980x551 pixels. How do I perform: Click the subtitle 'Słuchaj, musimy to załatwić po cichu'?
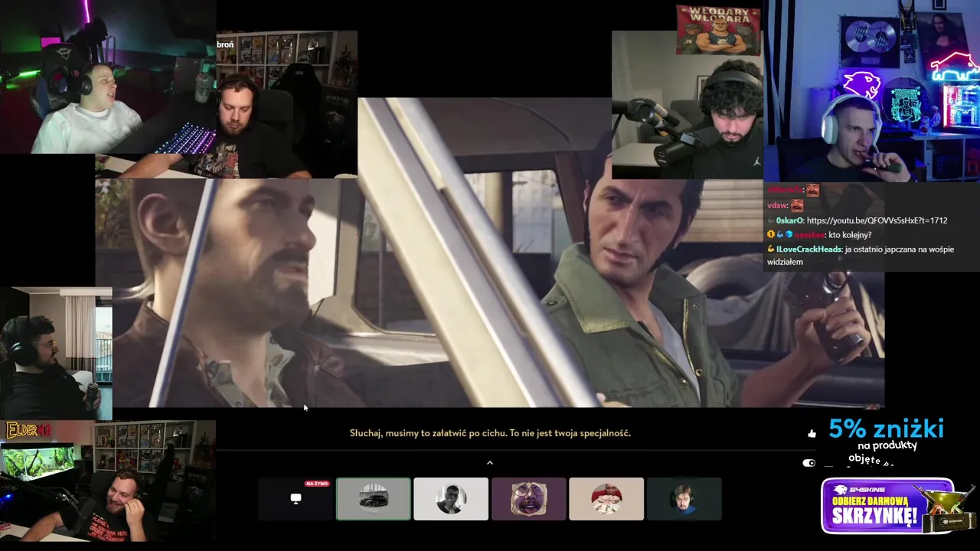(428, 433)
